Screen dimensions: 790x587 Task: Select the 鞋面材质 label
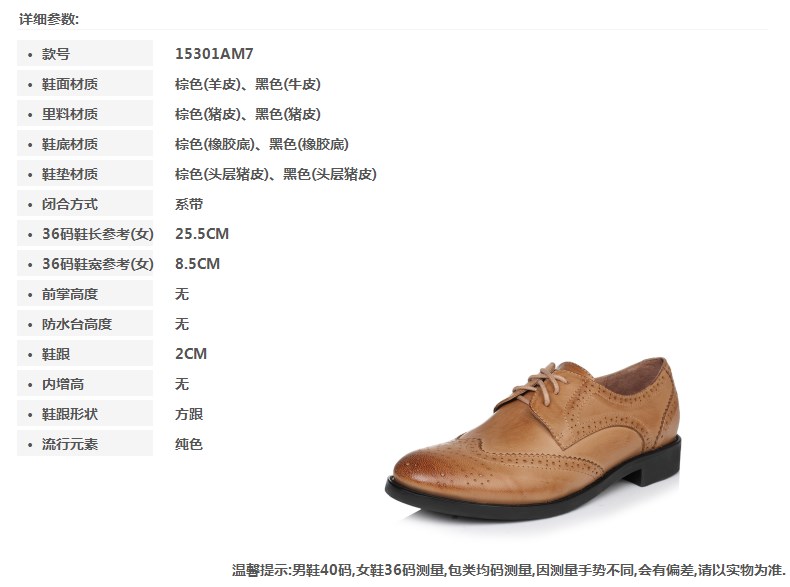click(70, 84)
